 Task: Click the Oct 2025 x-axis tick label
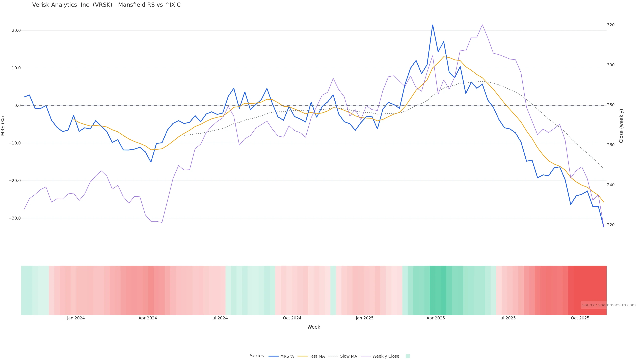pyautogui.click(x=580, y=318)
